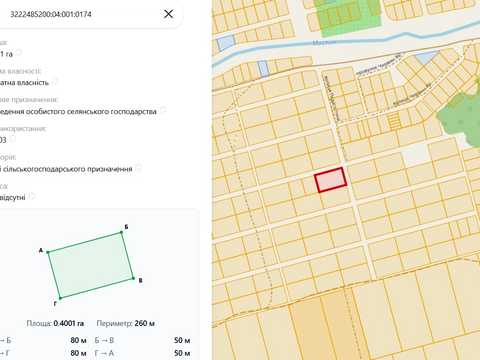Copy the 'відсутні' restrictions value
The width and height of the screenshot is (480, 360).
coord(32,197)
